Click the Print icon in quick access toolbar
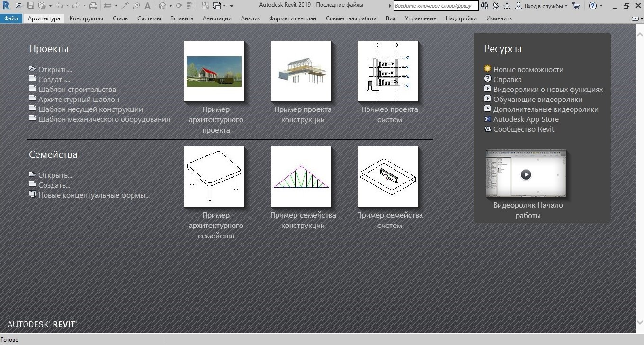The width and height of the screenshot is (644, 345). pos(93,6)
